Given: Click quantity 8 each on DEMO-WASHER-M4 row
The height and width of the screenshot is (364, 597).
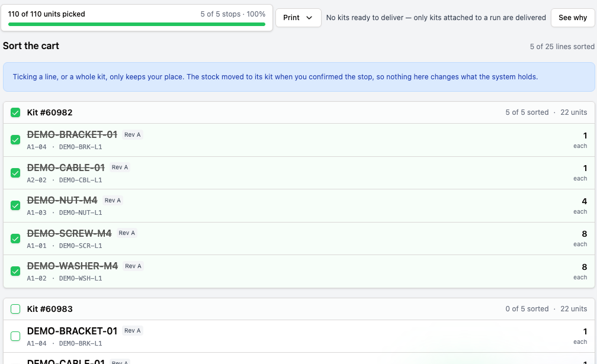Looking at the screenshot, I should tap(580, 272).
